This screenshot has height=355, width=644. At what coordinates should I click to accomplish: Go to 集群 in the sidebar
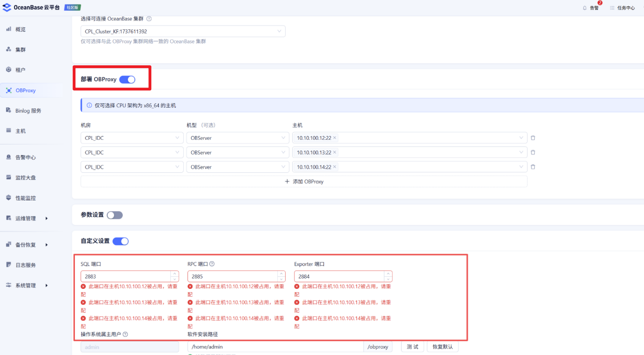pyautogui.click(x=20, y=49)
